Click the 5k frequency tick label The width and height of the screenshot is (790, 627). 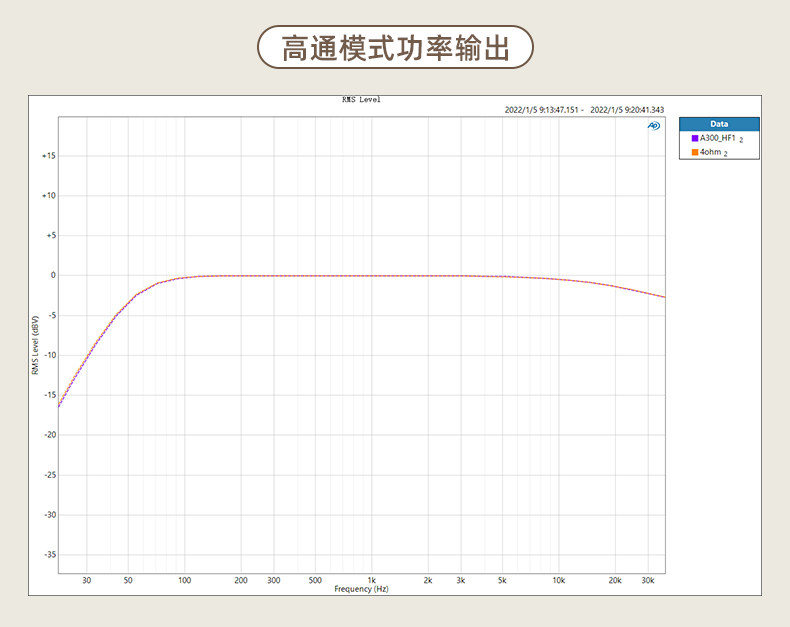point(502,580)
